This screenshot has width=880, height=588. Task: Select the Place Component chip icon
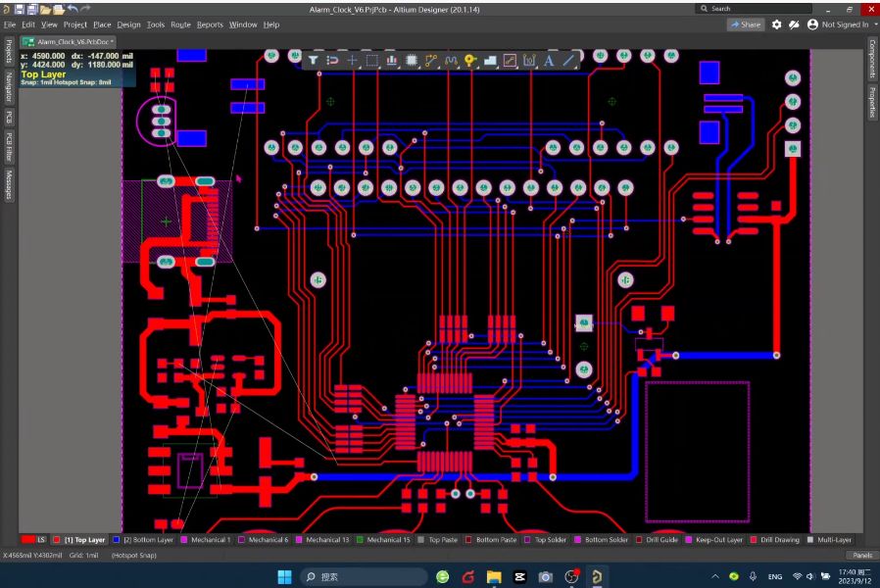[x=412, y=60]
